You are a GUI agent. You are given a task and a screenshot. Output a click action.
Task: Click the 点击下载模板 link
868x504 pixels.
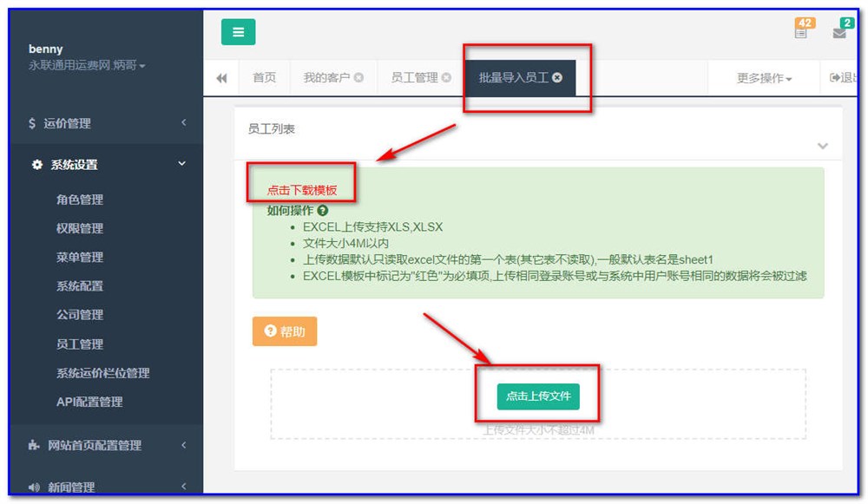tap(302, 190)
